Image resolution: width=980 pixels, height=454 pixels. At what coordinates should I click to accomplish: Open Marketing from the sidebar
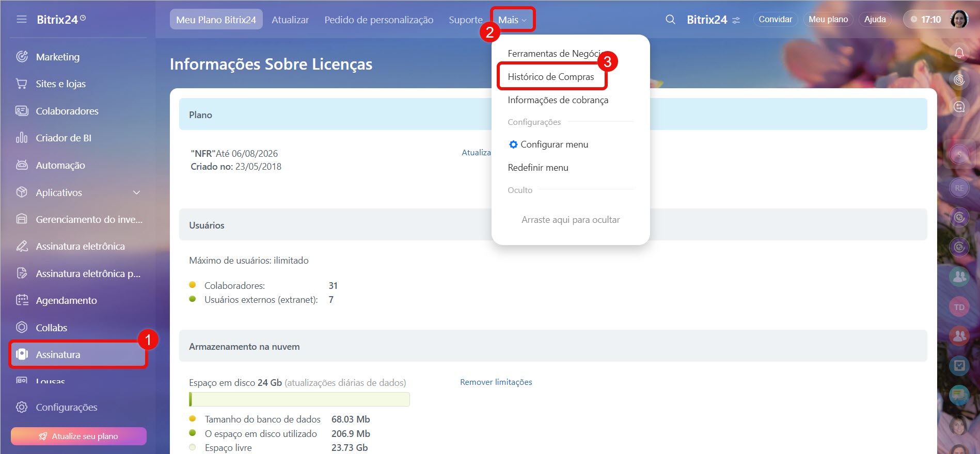[x=57, y=57]
